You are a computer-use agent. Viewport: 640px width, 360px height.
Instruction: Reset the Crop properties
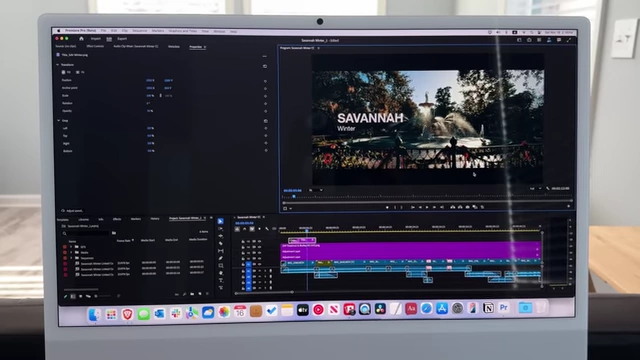pos(266,121)
